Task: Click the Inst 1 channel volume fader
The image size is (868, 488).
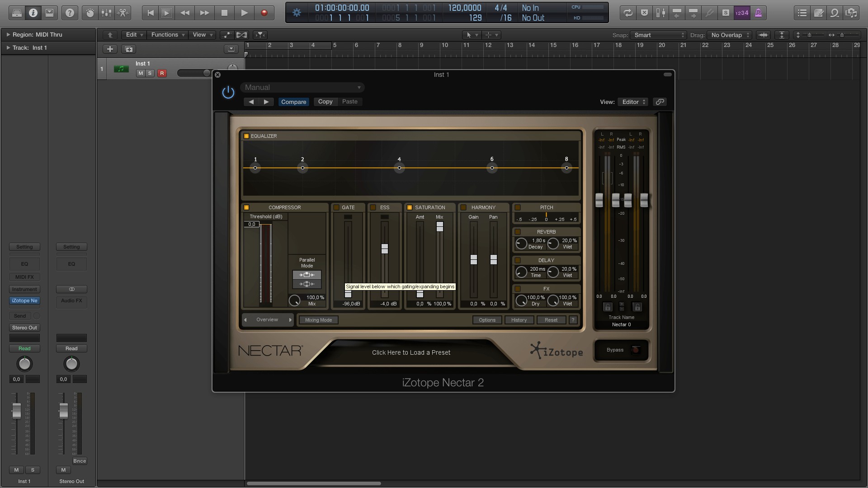Action: [x=16, y=410]
